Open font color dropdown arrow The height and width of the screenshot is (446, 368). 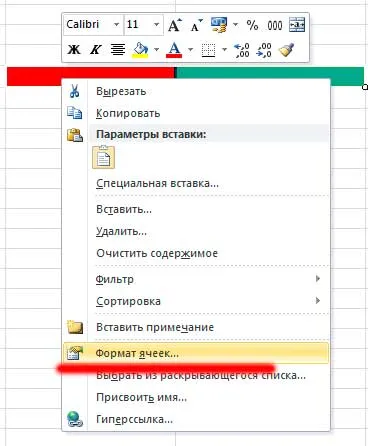tap(190, 50)
